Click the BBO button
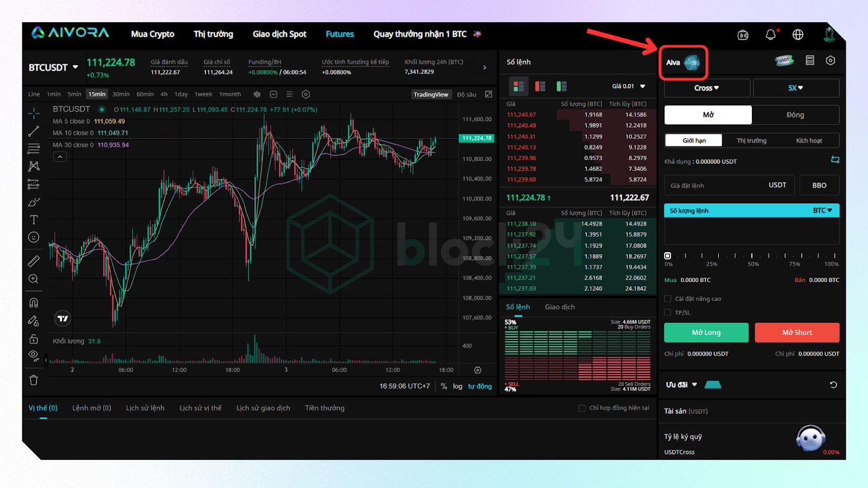 [819, 185]
